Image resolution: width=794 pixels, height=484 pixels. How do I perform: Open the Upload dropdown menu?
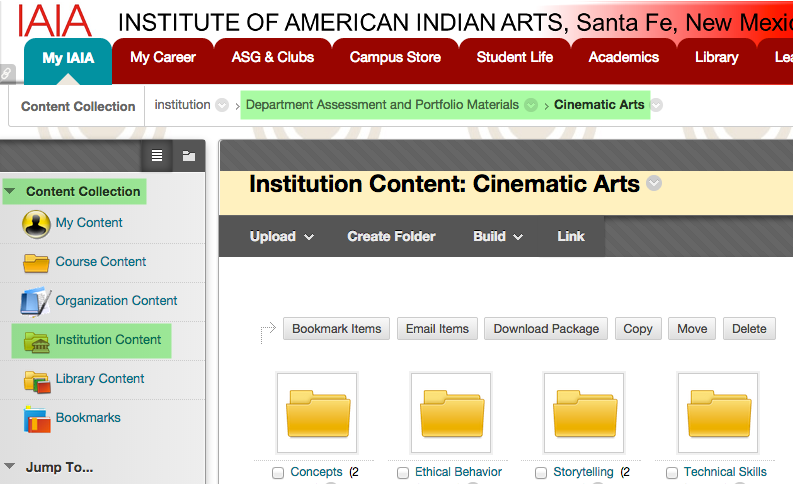[282, 237]
